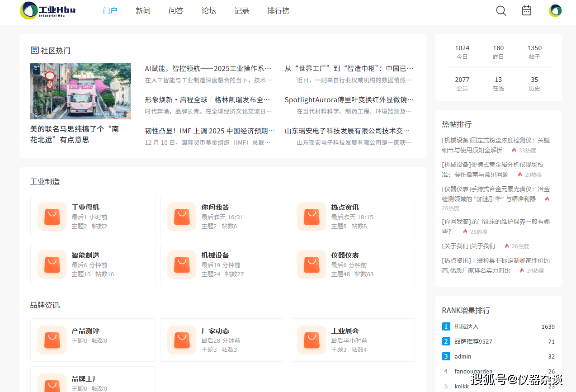
Task: Click the search magnifier icon
Action: [x=501, y=11]
